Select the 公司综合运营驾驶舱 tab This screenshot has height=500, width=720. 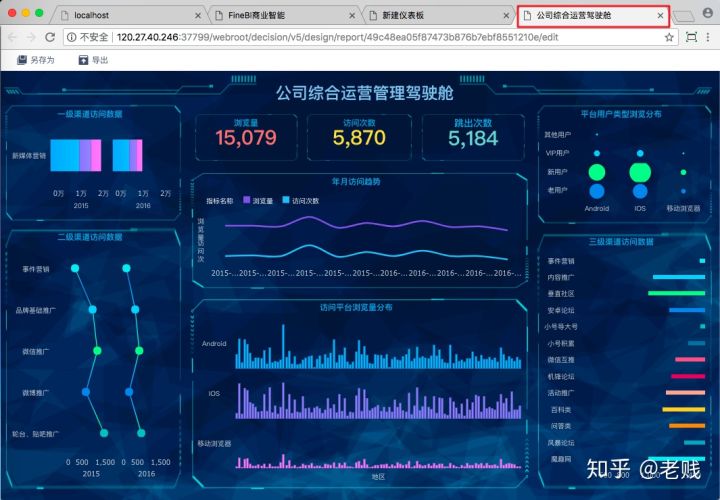tap(593, 15)
